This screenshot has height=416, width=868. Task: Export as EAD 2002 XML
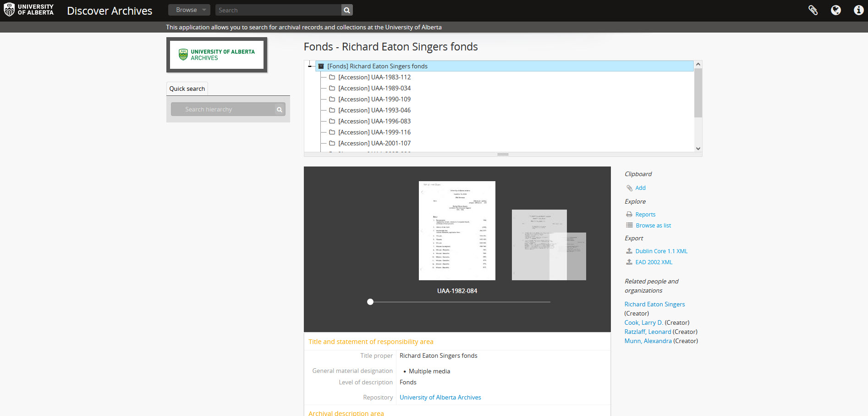click(654, 262)
